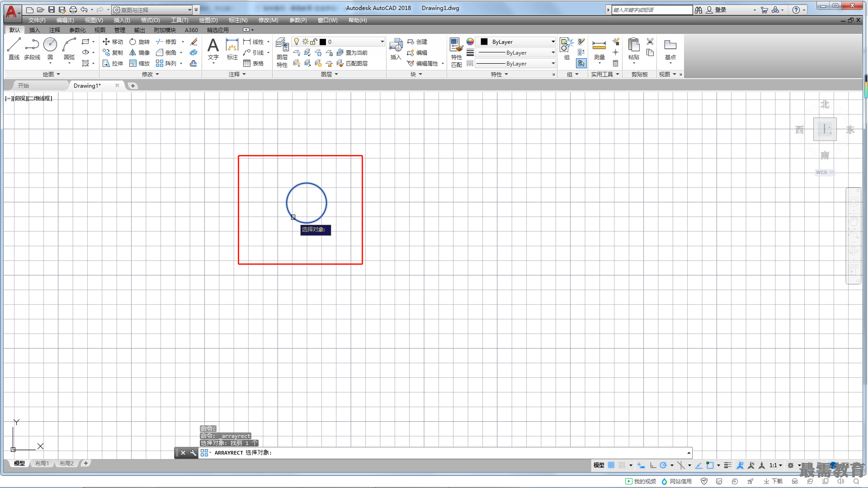868x488 pixels.
Task: Toggle dynamic input in status bar
Action: tap(641, 465)
